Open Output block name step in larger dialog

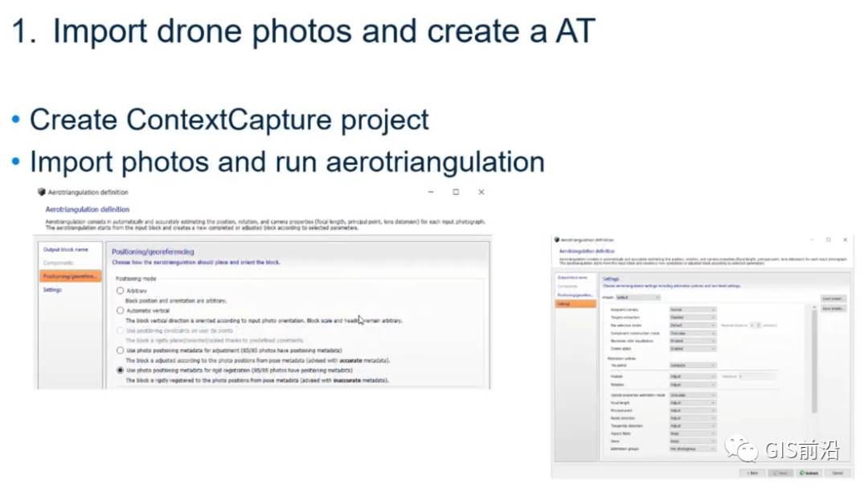click(x=66, y=249)
